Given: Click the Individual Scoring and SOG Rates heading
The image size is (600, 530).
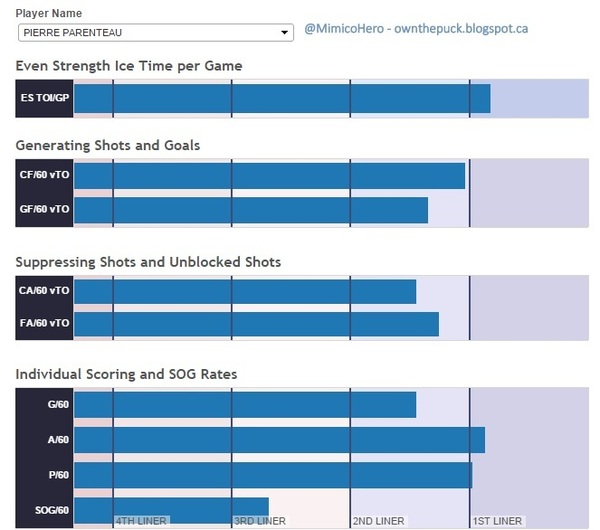Looking at the screenshot, I should [126, 374].
